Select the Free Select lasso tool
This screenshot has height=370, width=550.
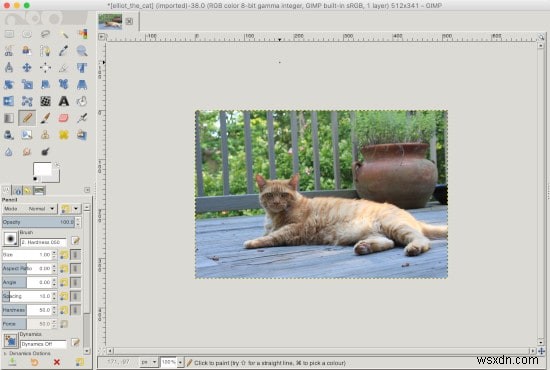point(45,34)
